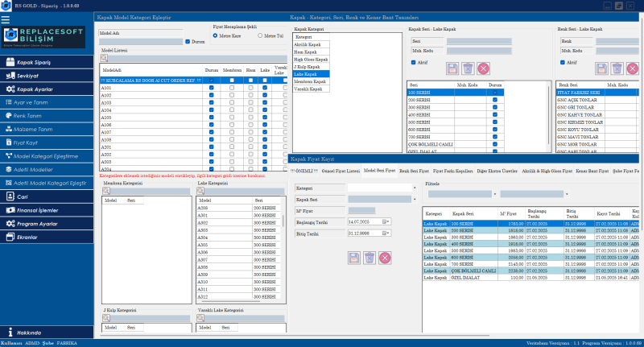Screen dimensions: 644x347
Task: Switch to the Kenar Bant Fiyat tab
Action: (592, 171)
